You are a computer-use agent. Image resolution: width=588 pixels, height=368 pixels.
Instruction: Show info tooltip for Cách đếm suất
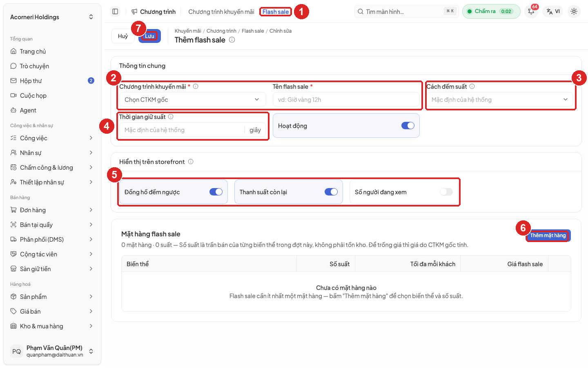[x=472, y=86]
